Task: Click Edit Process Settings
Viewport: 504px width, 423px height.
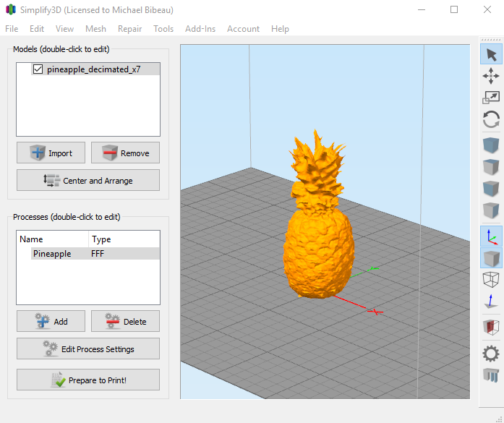Action: coord(88,349)
